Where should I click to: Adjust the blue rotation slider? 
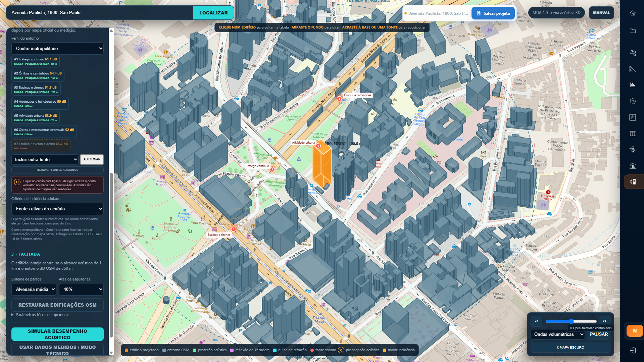pyautogui.click(x=571, y=321)
